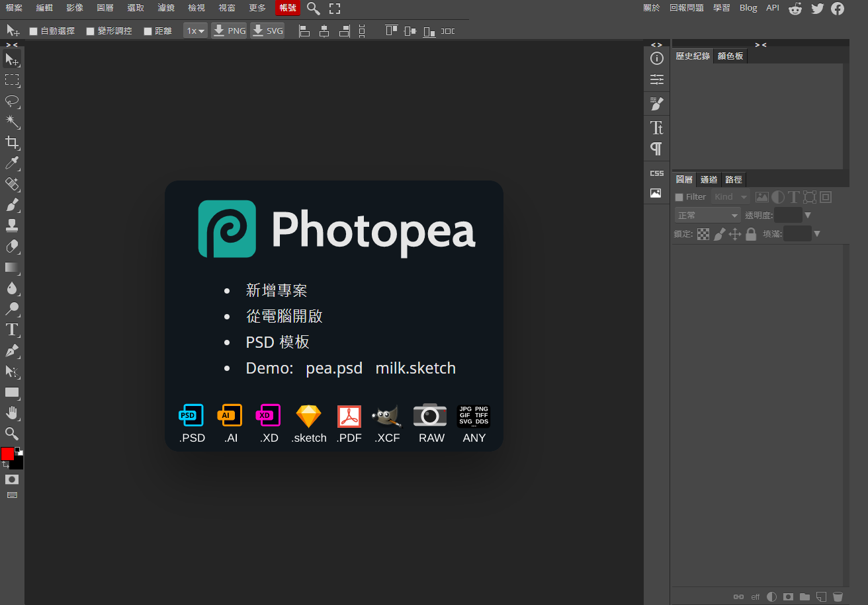
Task: Expand the side icon column with the <> arrows
Action: pyautogui.click(x=656, y=44)
